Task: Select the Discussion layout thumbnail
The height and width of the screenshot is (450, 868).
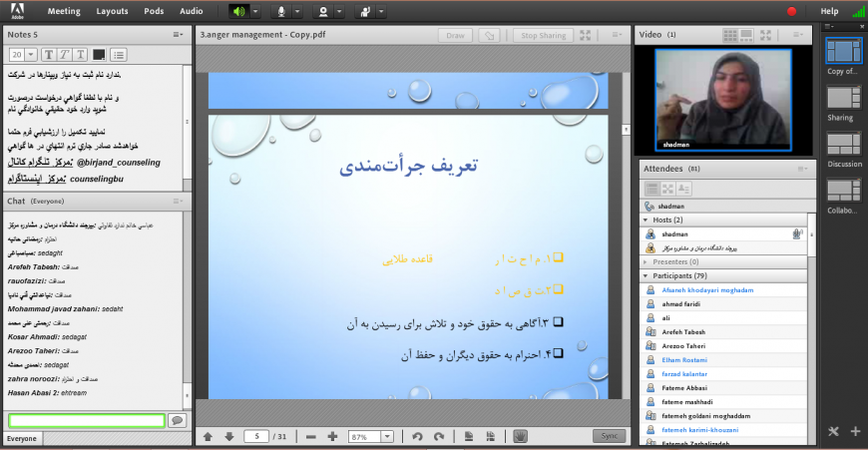Action: [x=844, y=145]
